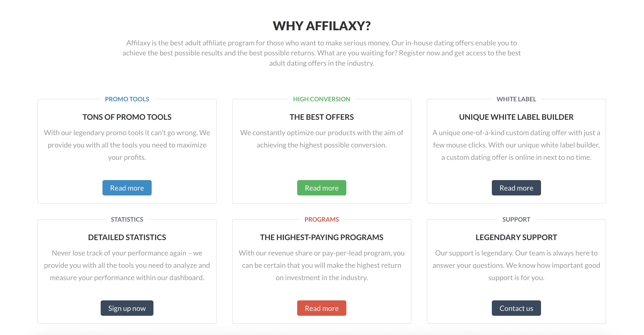This screenshot has width=644, height=335.
Task: Click the SUPPORT card label
Action: 516,219
